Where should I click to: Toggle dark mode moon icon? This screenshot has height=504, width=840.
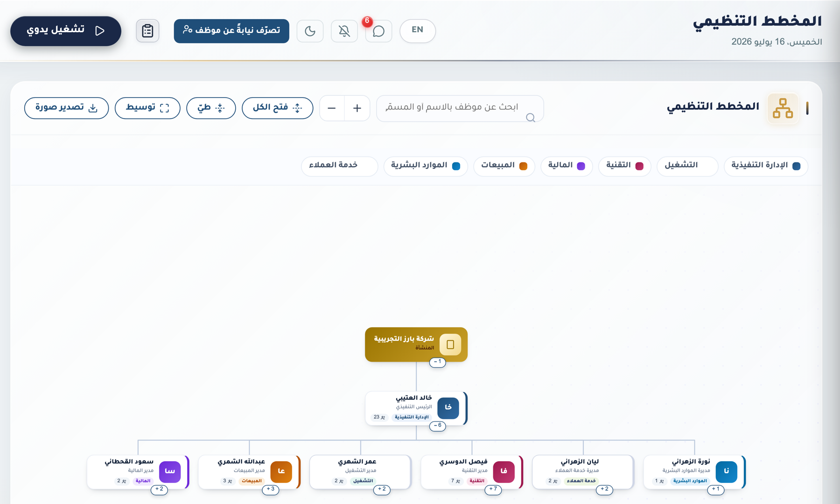[310, 31]
